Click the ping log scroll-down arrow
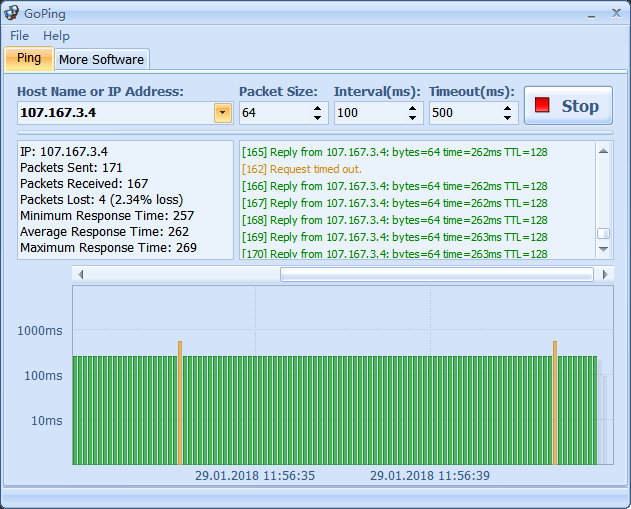This screenshot has width=631, height=509. pyautogui.click(x=603, y=252)
